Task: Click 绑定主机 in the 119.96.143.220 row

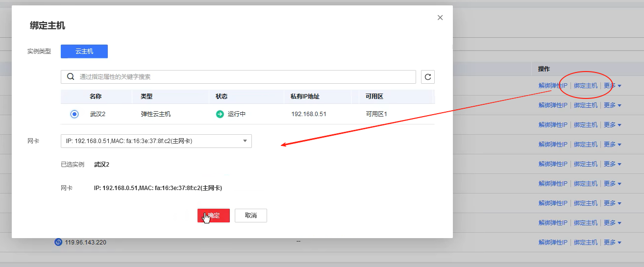Action: pyautogui.click(x=586, y=243)
